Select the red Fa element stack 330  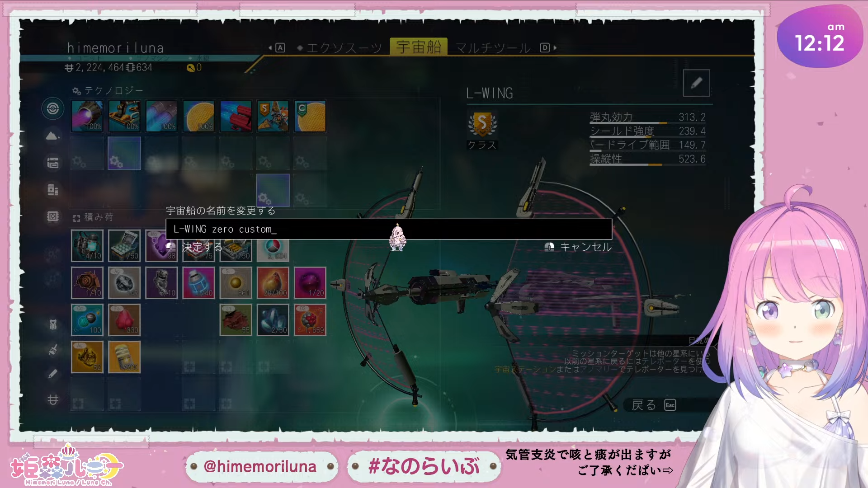pos(124,319)
